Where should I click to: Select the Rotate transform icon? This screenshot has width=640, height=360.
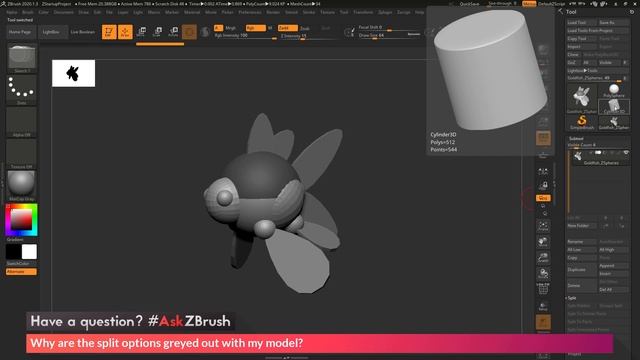tap(173, 32)
